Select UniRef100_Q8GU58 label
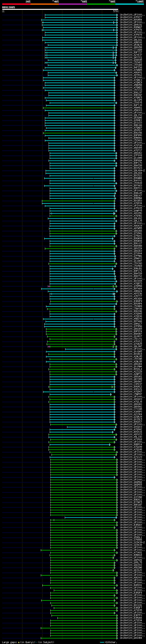Screen dimensions: 146x644 pyautogui.click(x=131, y=47)
